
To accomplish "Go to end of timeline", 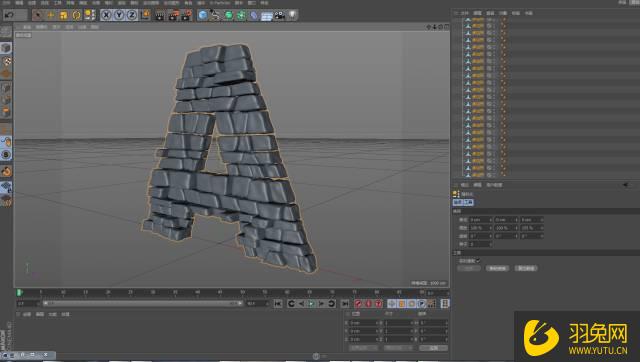I will pos(345,304).
